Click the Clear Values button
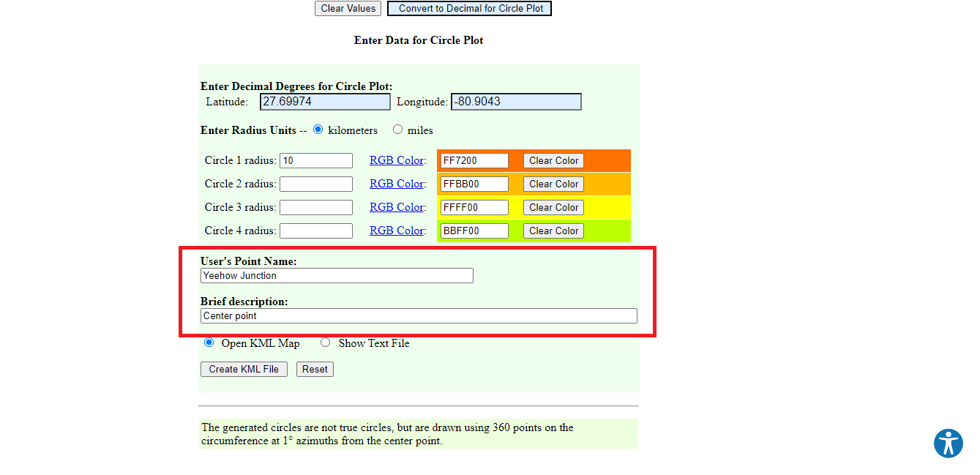The height and width of the screenshot is (475, 980). coord(348,9)
